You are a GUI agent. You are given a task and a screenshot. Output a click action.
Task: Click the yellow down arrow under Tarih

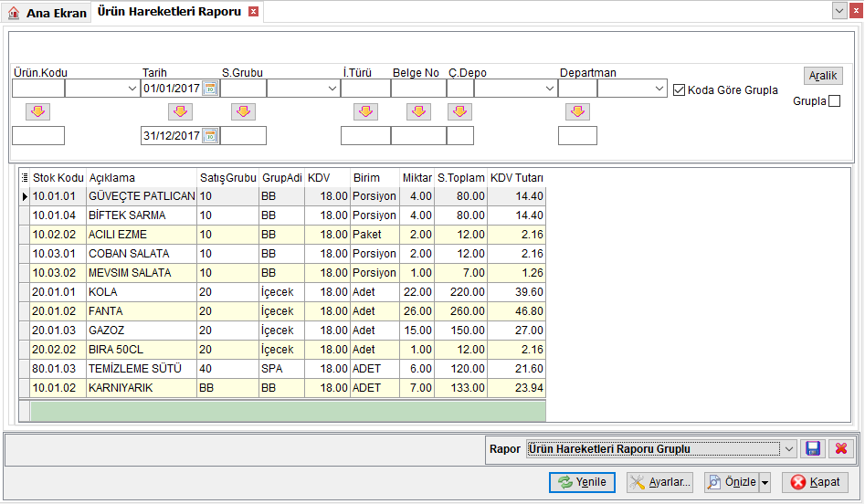pyautogui.click(x=180, y=112)
